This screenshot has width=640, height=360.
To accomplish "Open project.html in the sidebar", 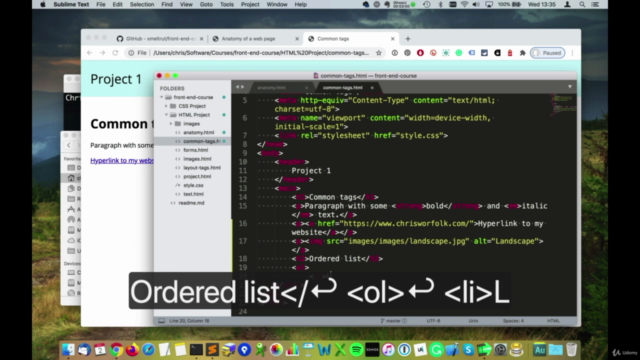I will [x=197, y=177].
